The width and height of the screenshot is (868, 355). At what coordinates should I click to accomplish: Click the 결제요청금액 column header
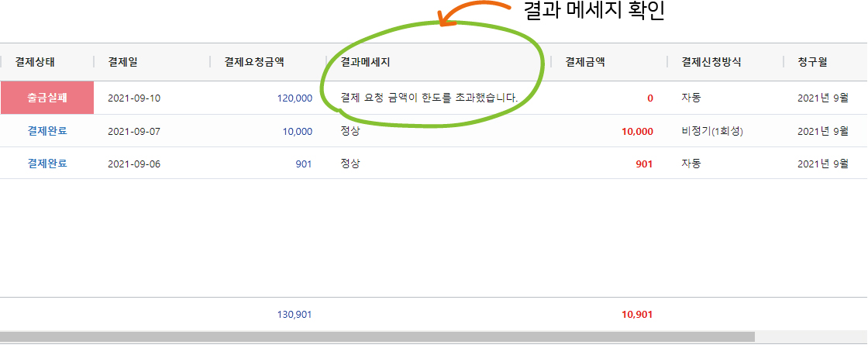tap(254, 62)
